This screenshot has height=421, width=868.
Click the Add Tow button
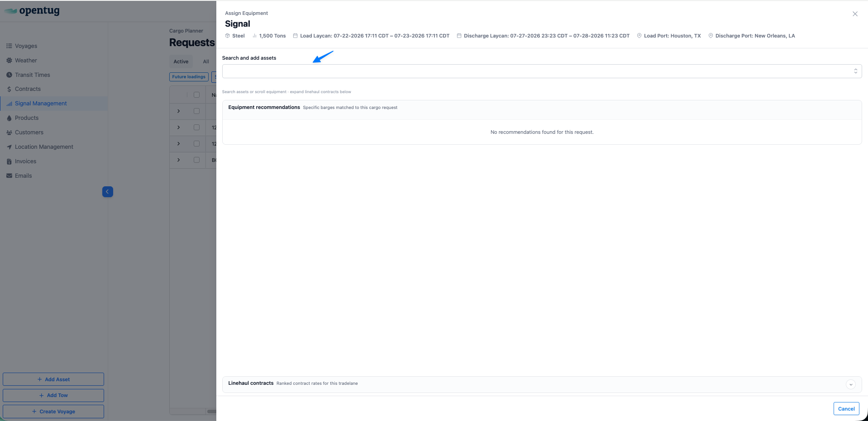[53, 395]
